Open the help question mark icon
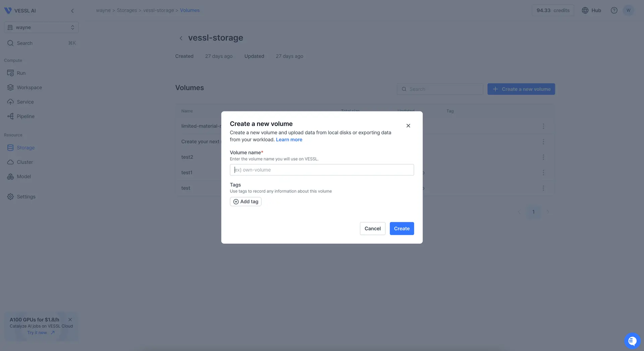Viewport: 644px width, 351px height. [614, 10]
